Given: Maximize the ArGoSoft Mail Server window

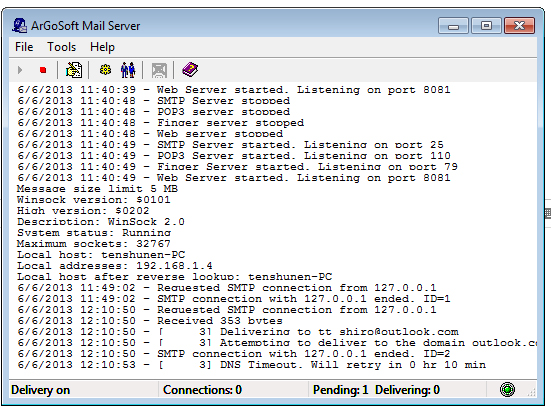Looking at the screenshot, I should point(486,26).
